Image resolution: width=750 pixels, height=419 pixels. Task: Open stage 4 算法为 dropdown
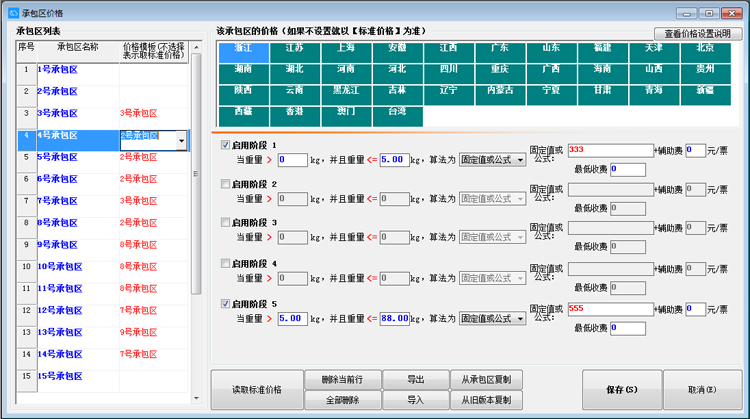tap(492, 278)
